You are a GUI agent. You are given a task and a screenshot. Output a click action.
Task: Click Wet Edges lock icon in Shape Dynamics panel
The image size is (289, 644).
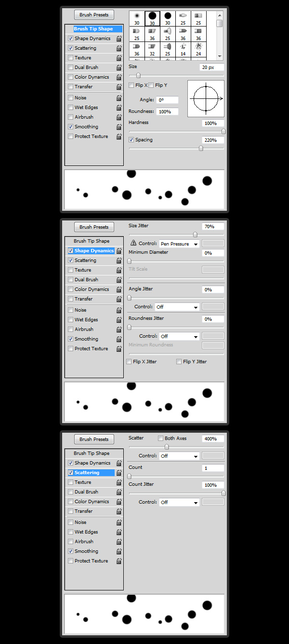pos(118,320)
